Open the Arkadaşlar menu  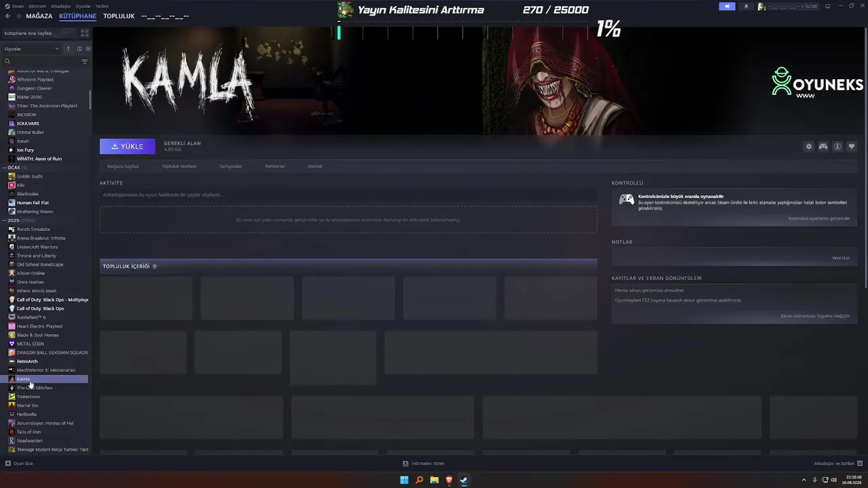pos(60,6)
